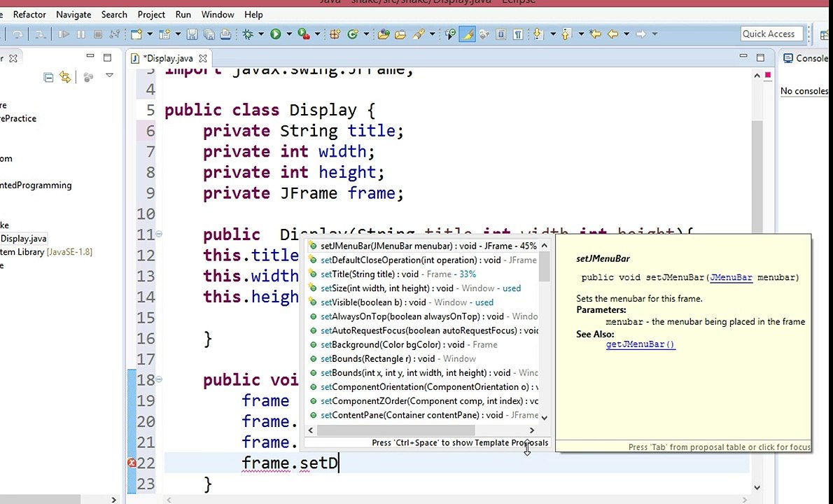
Task: Toggle Show Whitespace Characters icon
Action: click(517, 34)
